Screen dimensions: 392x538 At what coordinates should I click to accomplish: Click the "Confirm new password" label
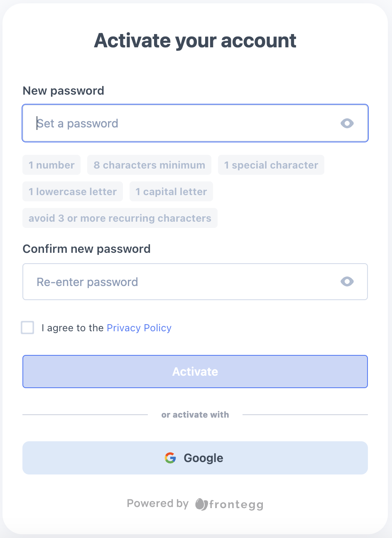[86, 249]
